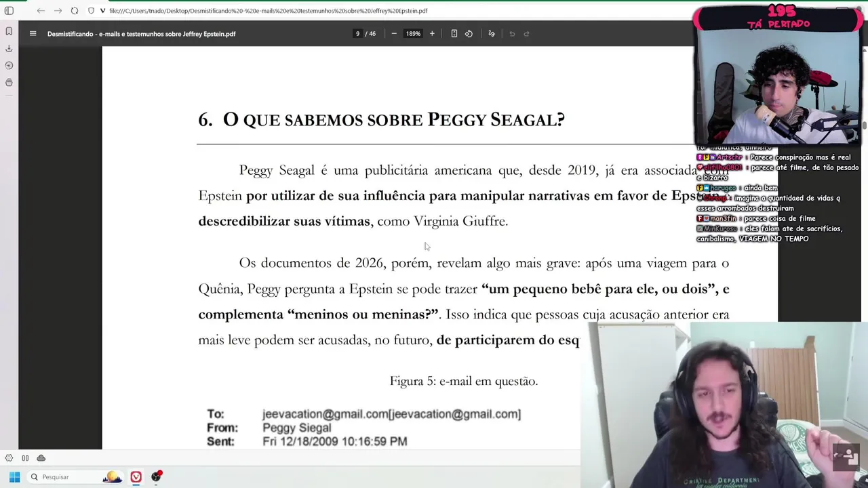Undo the last PDF annotation
Image resolution: width=868 pixels, height=488 pixels.
(x=512, y=34)
